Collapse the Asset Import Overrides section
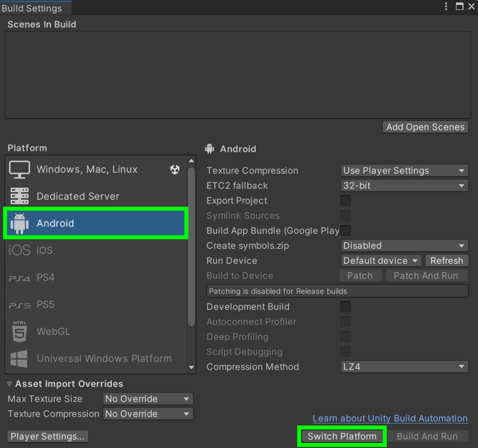This screenshot has width=478, height=448. pyautogui.click(x=10, y=384)
